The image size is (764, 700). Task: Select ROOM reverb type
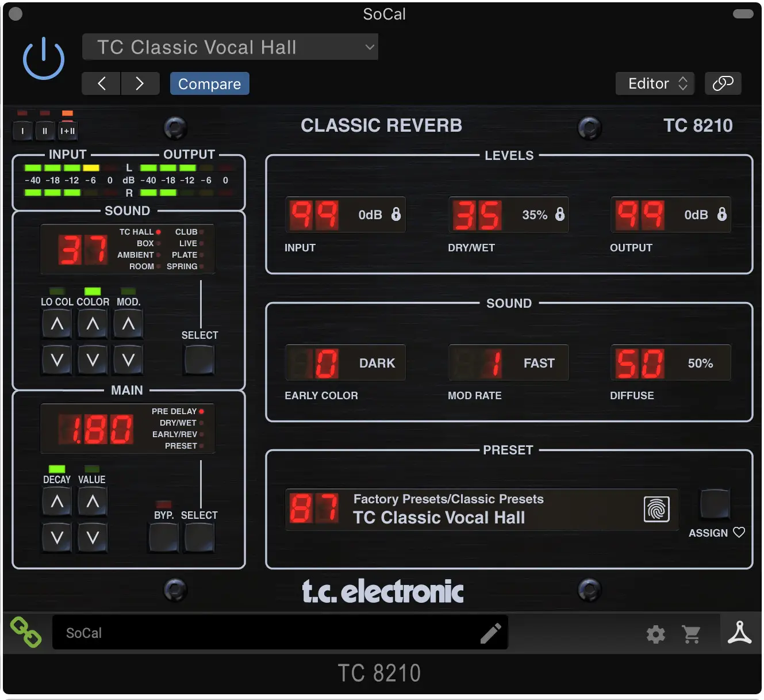point(145,266)
